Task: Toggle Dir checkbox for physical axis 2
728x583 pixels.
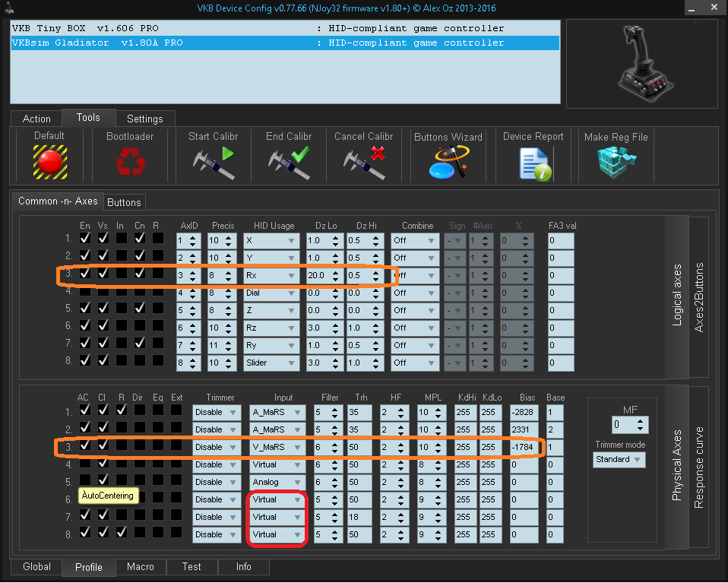Action: [x=139, y=427]
